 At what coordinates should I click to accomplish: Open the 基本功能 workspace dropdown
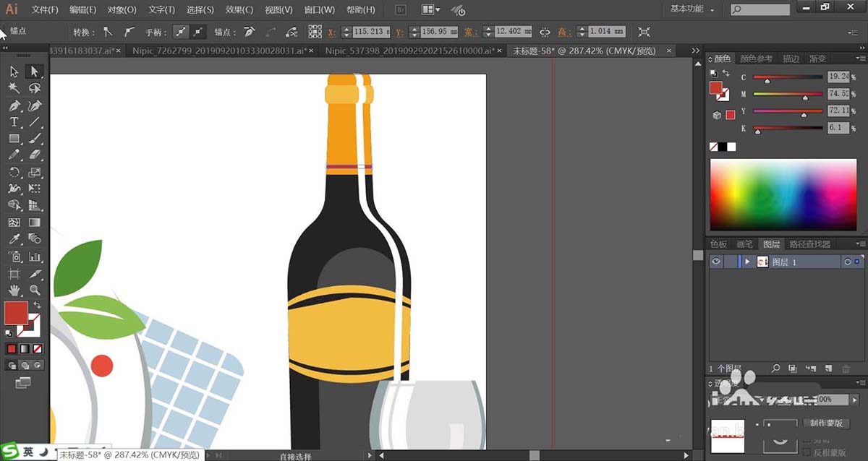click(692, 9)
